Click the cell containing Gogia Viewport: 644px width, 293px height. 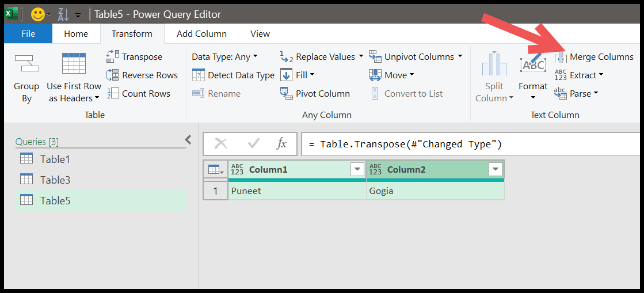point(435,191)
